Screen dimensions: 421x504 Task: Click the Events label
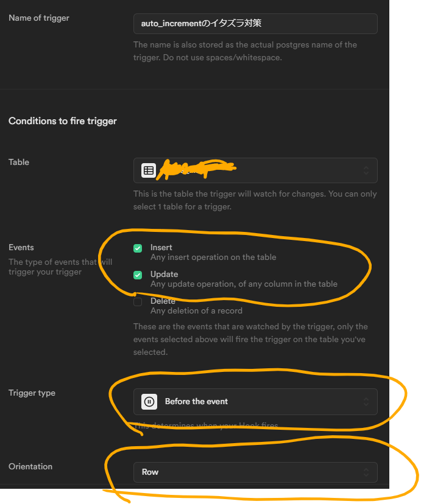[x=21, y=247]
